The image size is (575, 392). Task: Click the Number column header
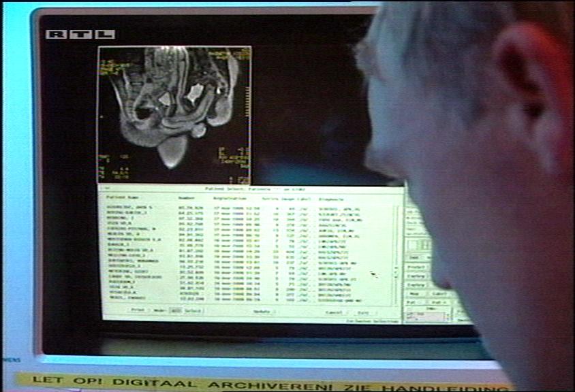[x=186, y=197]
